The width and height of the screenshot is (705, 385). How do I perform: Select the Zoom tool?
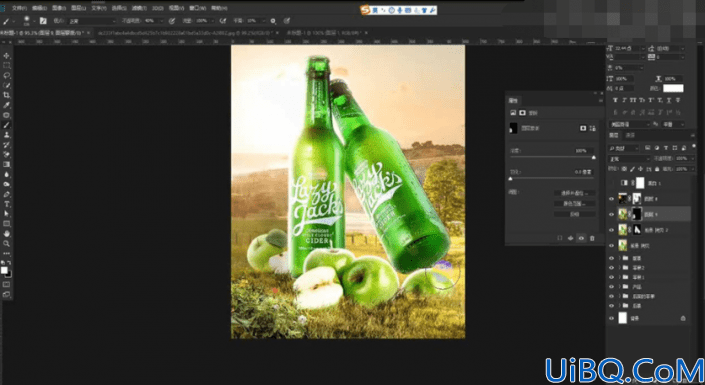(6, 244)
